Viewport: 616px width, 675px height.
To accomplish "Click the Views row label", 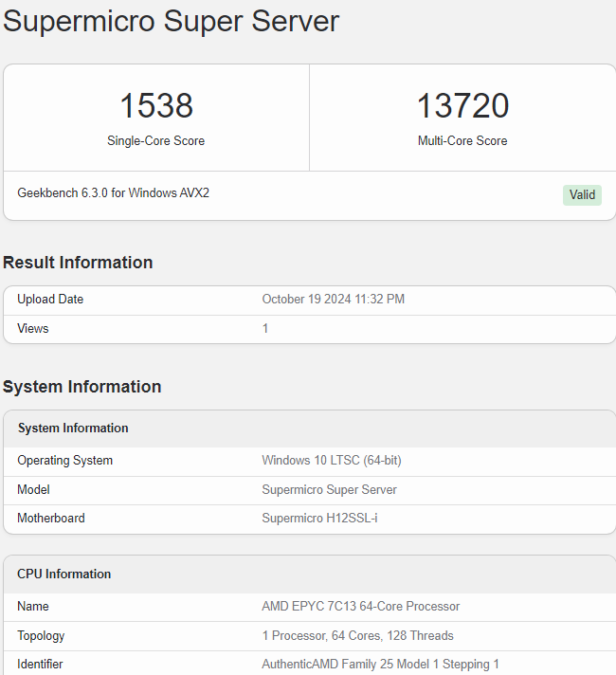I will pos(33,329).
